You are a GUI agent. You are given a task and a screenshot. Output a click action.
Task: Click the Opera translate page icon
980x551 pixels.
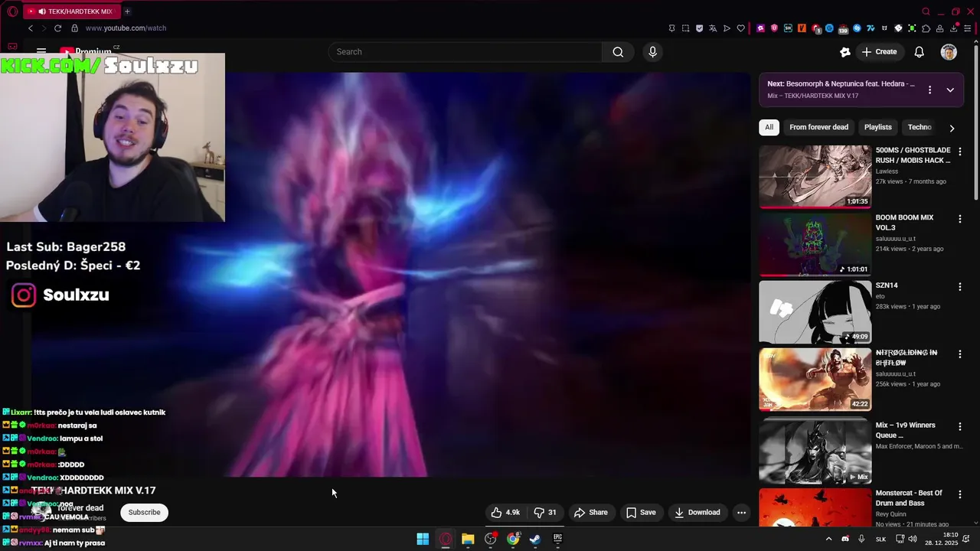tap(713, 28)
